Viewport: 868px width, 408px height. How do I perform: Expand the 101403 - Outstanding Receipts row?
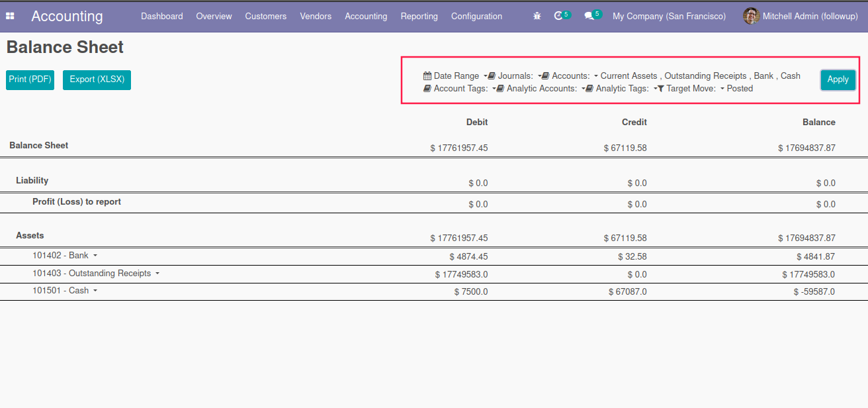[157, 274]
